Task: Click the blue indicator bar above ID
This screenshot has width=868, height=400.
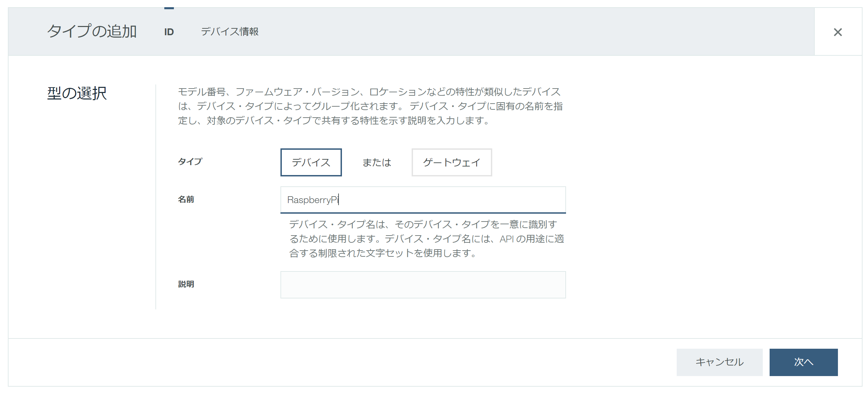Action: click(169, 8)
